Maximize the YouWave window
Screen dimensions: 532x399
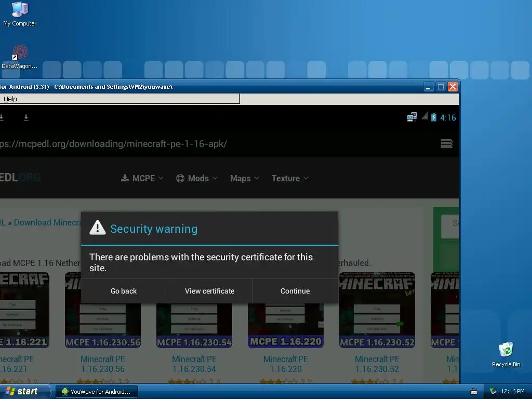[x=441, y=87]
